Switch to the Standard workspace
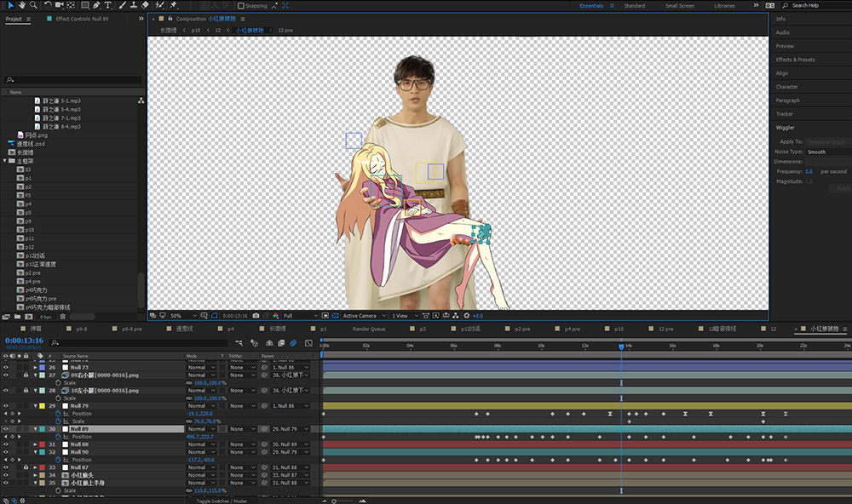Image resolution: width=852 pixels, height=504 pixels. (x=635, y=5)
